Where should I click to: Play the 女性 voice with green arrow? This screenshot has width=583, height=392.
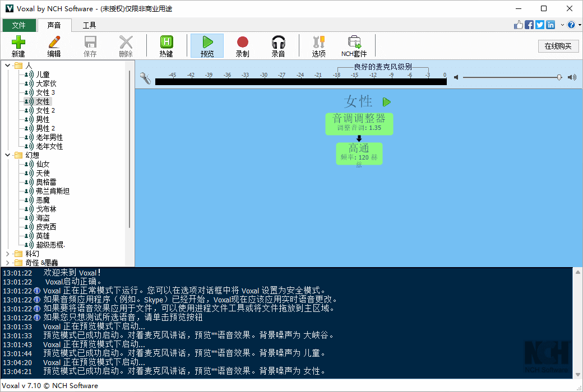(x=387, y=102)
